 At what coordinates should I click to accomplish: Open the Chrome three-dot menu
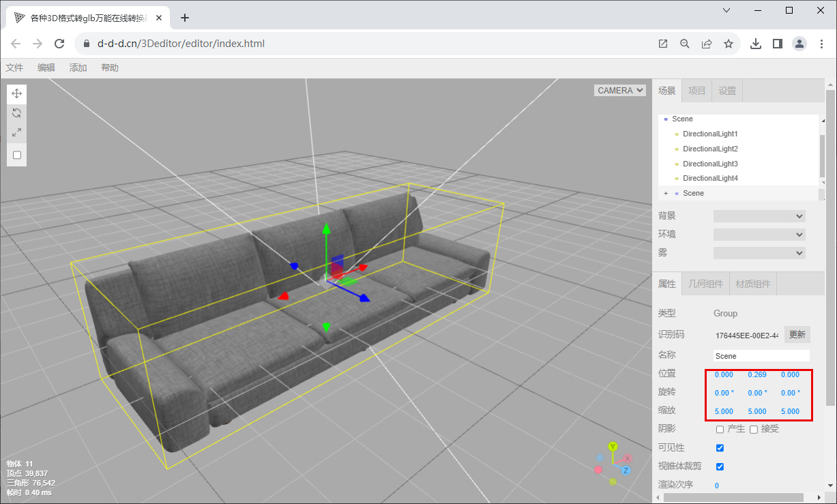[x=821, y=44]
